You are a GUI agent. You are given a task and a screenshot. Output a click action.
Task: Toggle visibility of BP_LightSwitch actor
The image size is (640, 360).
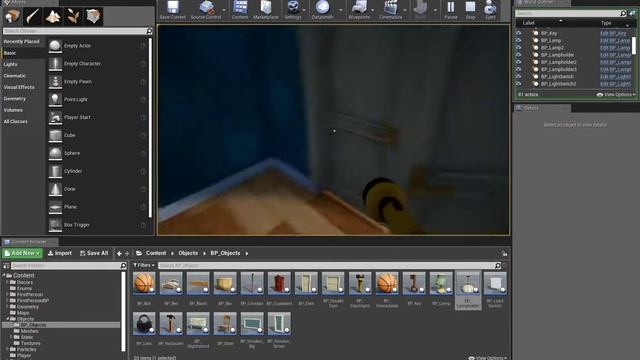tap(519, 77)
